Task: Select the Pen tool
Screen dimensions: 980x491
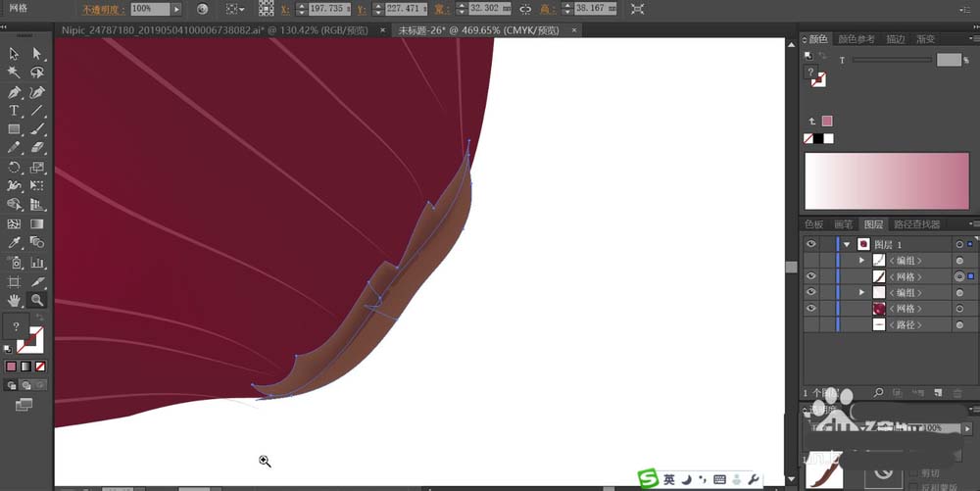Action: pyautogui.click(x=14, y=92)
